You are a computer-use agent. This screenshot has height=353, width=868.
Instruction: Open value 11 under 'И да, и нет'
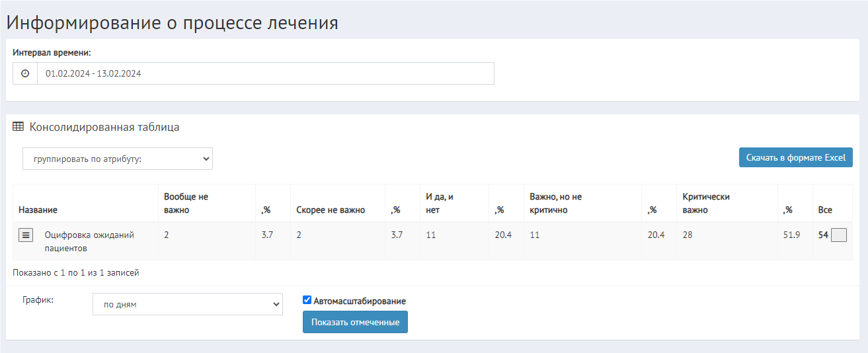[431, 235]
